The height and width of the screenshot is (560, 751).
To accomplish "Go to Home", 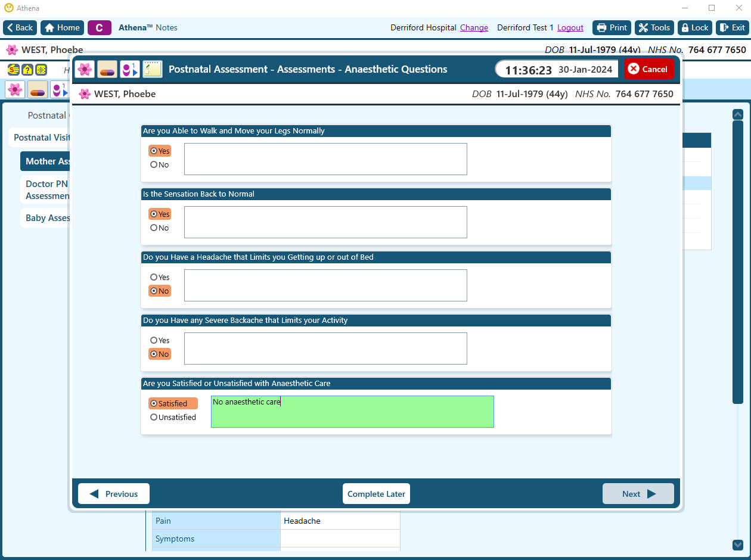I will coord(62,27).
